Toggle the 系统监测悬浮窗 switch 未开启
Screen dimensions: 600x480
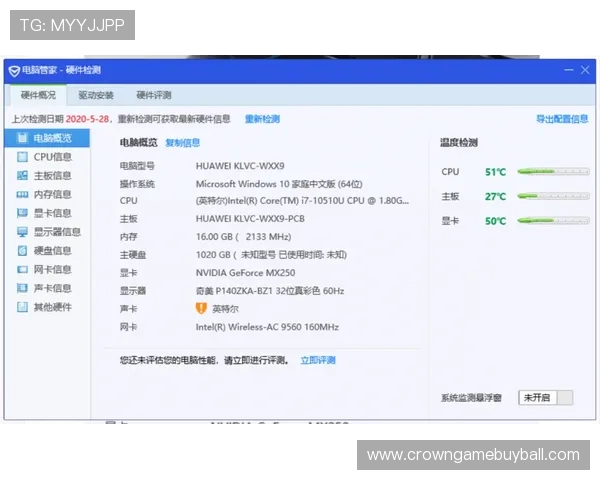(x=546, y=398)
